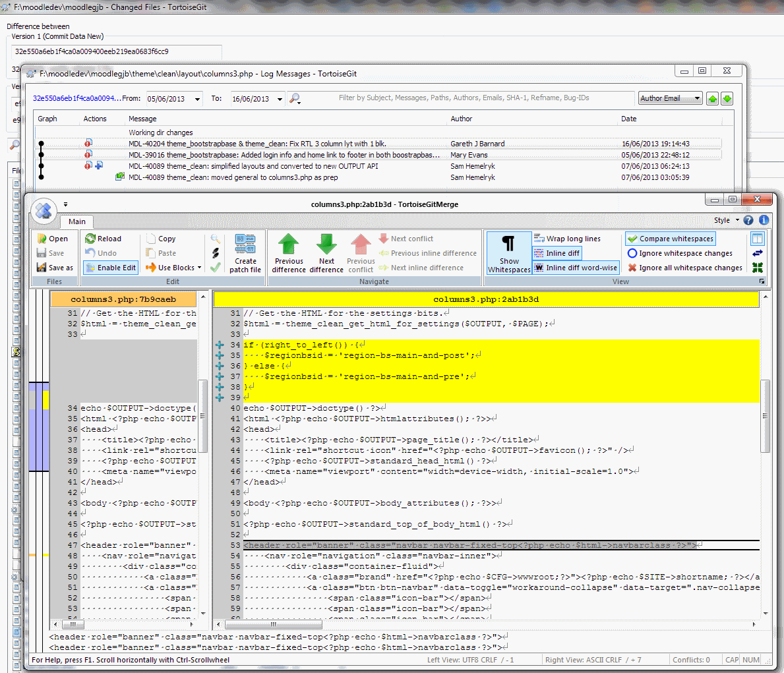This screenshot has width=784, height=673.
Task: Open the Author Email filter dropdown
Action: (x=671, y=98)
